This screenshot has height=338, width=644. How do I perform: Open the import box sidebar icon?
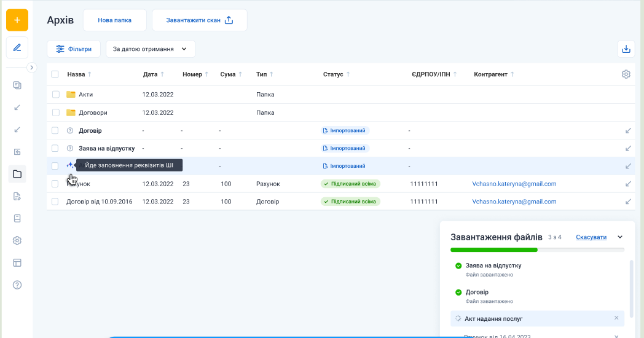[x=17, y=152]
